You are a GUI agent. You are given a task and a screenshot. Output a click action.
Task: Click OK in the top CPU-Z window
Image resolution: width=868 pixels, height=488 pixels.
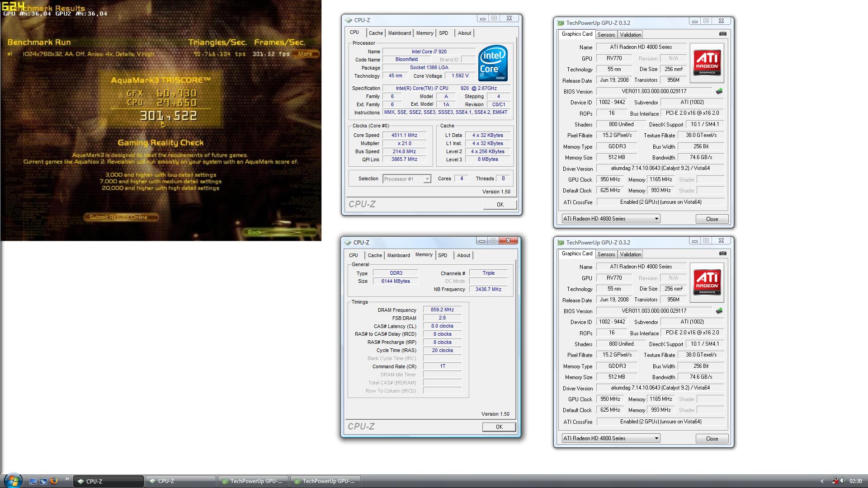[500, 205]
